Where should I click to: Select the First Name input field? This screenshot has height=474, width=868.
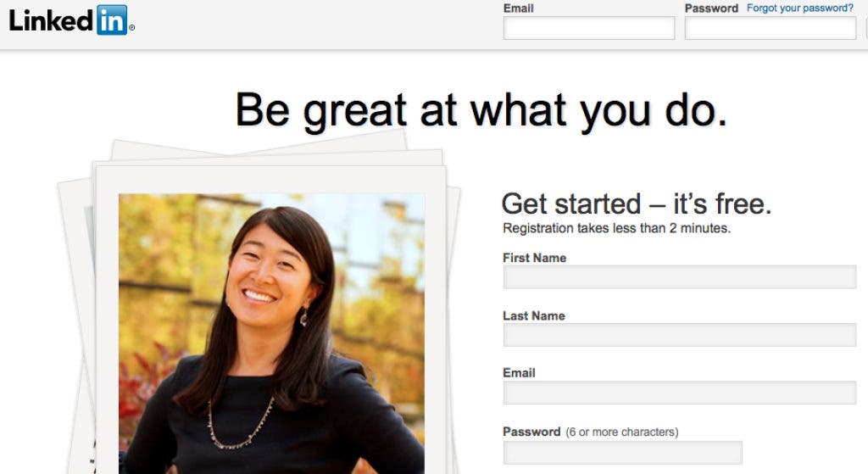pyautogui.click(x=680, y=277)
